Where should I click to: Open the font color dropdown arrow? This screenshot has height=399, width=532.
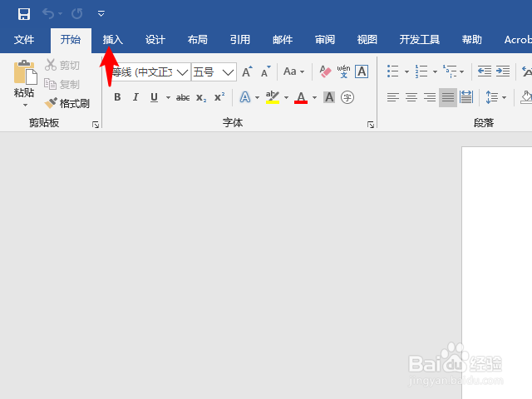[314, 98]
